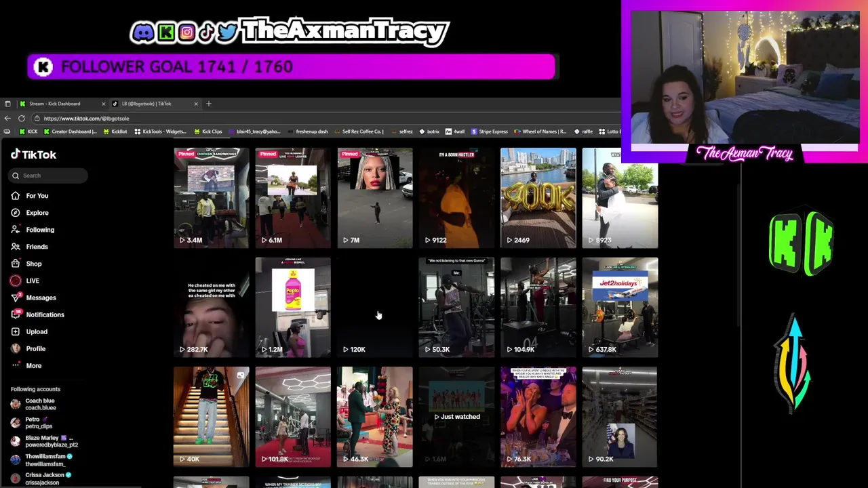Open the video with 101.8K views

coord(293,417)
